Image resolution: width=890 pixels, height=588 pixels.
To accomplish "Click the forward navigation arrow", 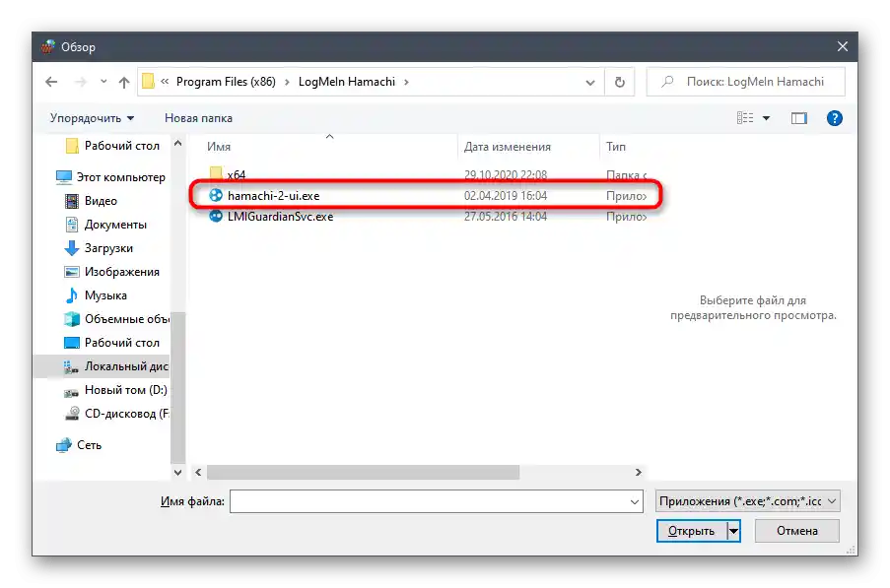I will click(x=81, y=82).
